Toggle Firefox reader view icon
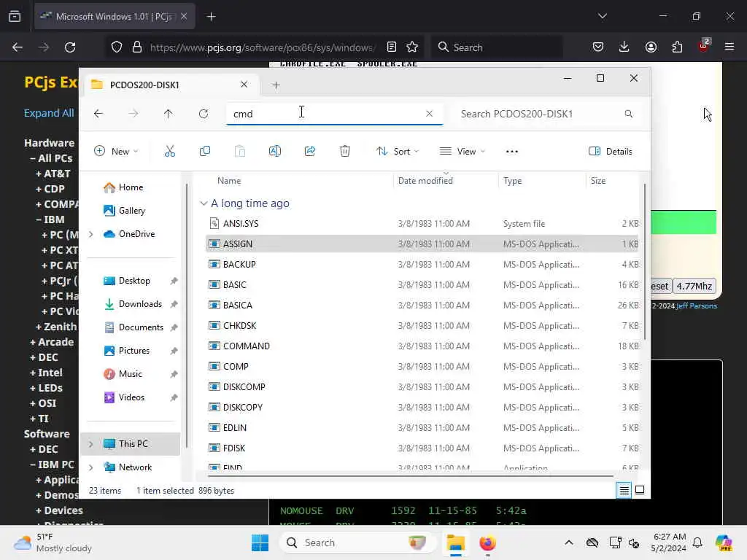 [392, 47]
